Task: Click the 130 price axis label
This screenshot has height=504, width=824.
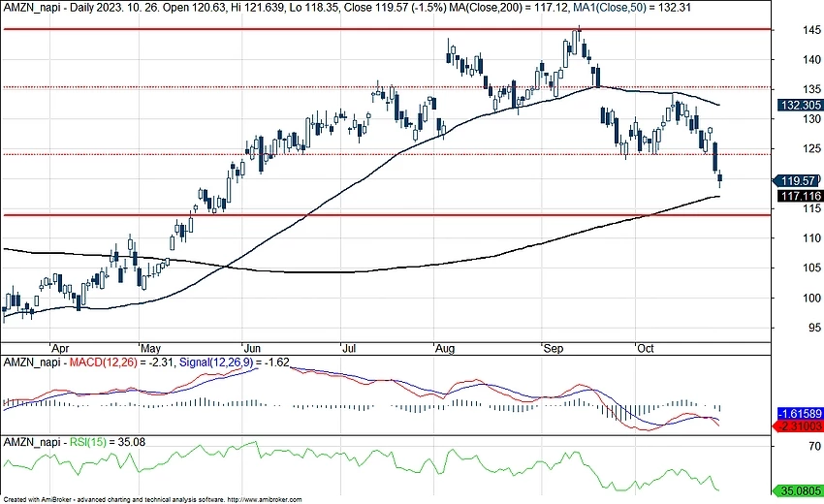Action: (811, 119)
